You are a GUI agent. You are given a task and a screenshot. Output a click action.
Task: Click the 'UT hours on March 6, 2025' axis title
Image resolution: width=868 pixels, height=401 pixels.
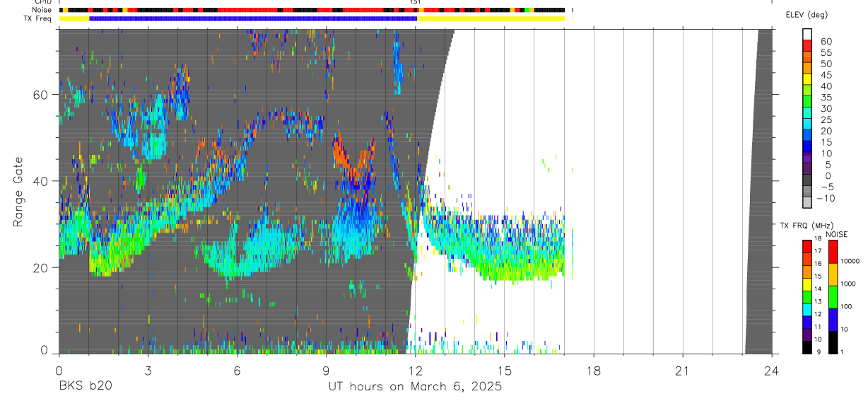pos(415,387)
